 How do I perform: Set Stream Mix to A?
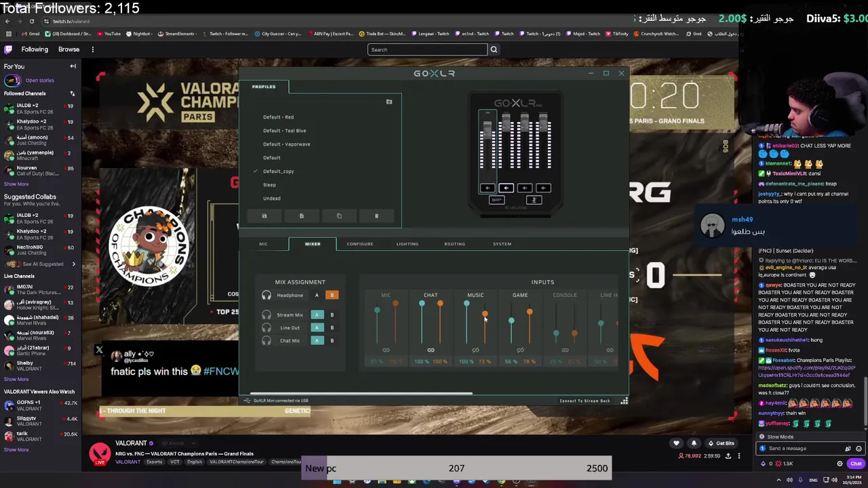pos(317,315)
